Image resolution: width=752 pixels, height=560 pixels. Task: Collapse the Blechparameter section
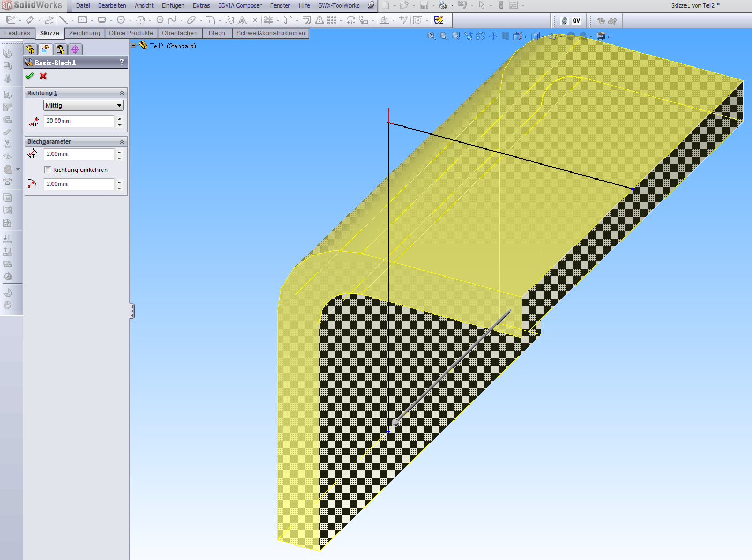(x=122, y=142)
